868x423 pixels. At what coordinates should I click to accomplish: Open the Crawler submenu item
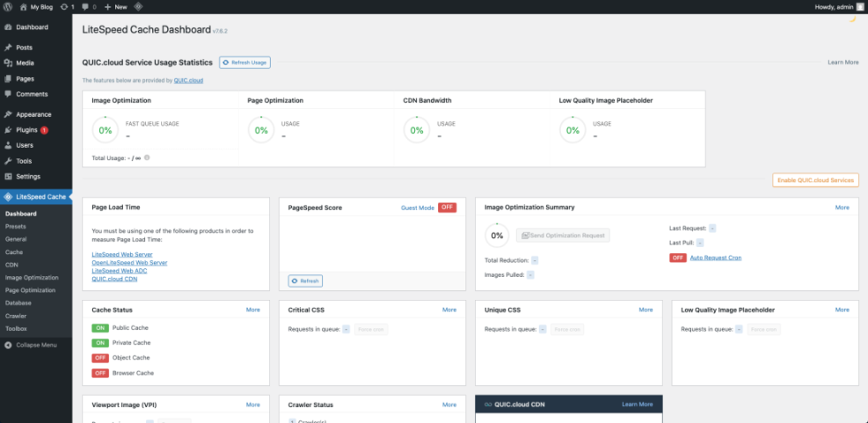[16, 316]
